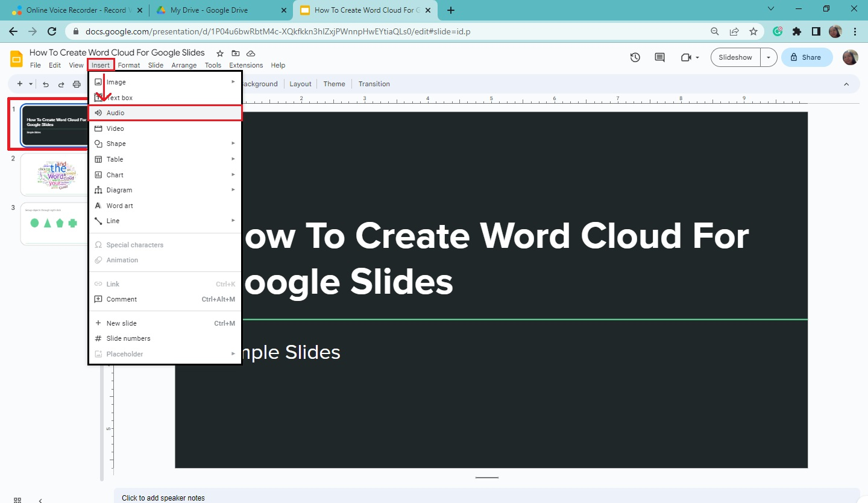Open the Extensions menu

246,65
